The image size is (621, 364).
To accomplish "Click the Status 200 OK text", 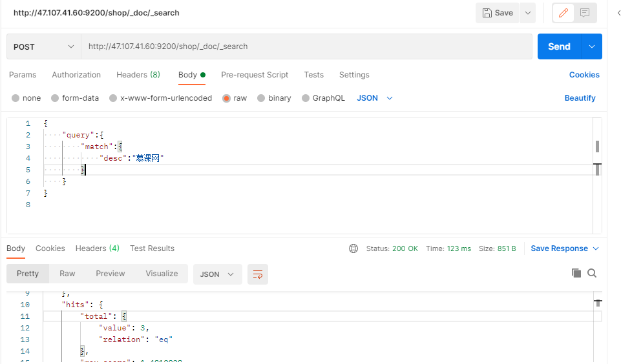I will [x=392, y=248].
